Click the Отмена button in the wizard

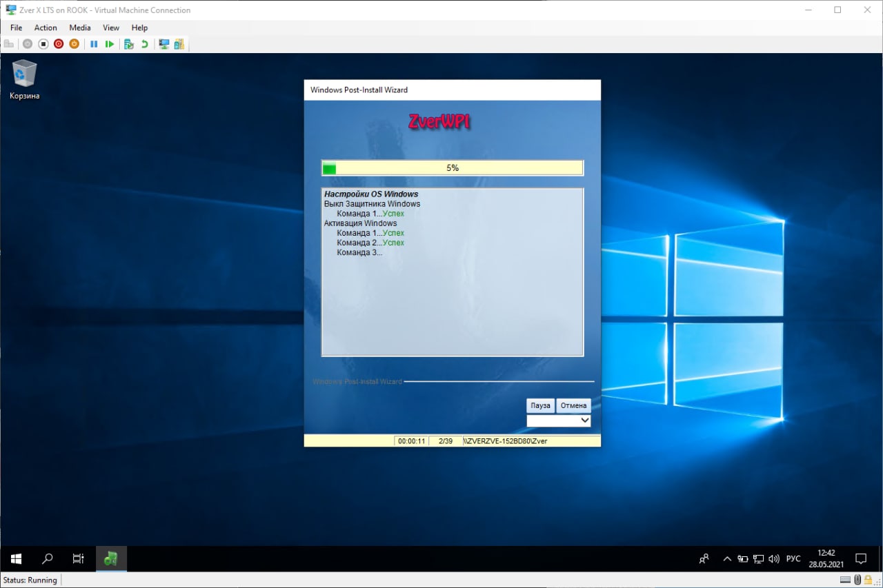point(573,405)
